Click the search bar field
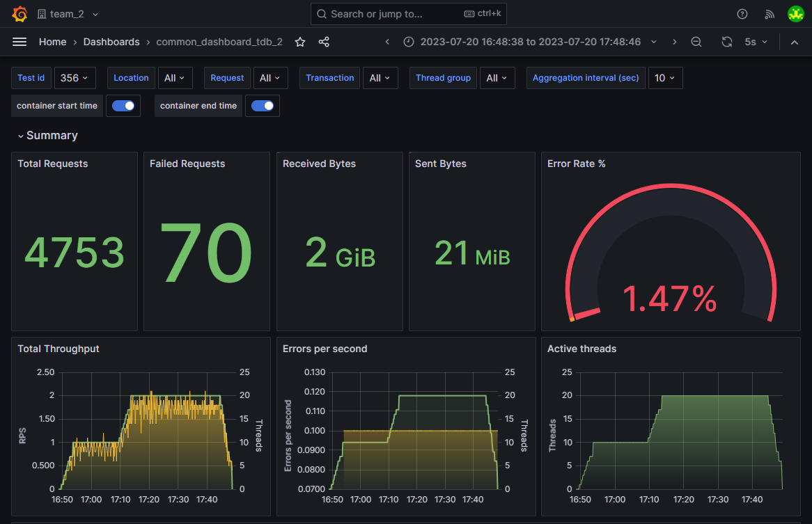Viewport: 812px width, 524px height. [x=408, y=13]
